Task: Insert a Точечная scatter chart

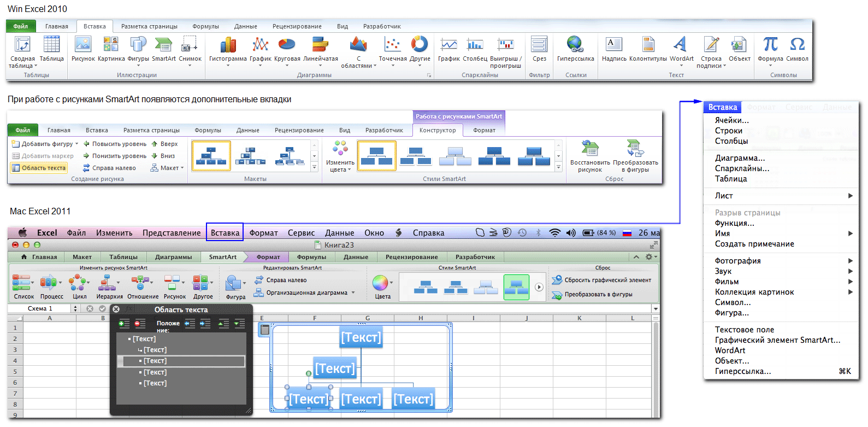Action: (393, 51)
